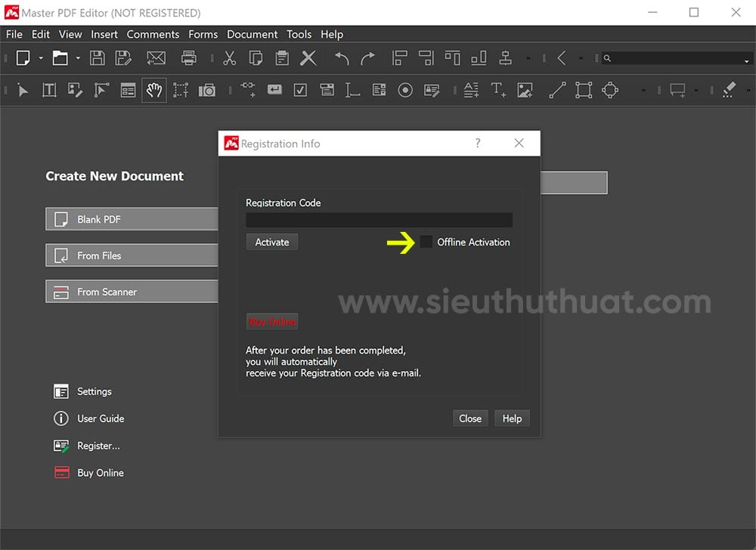Click the Cut scissors icon
This screenshot has width=756, height=550.
230,58
